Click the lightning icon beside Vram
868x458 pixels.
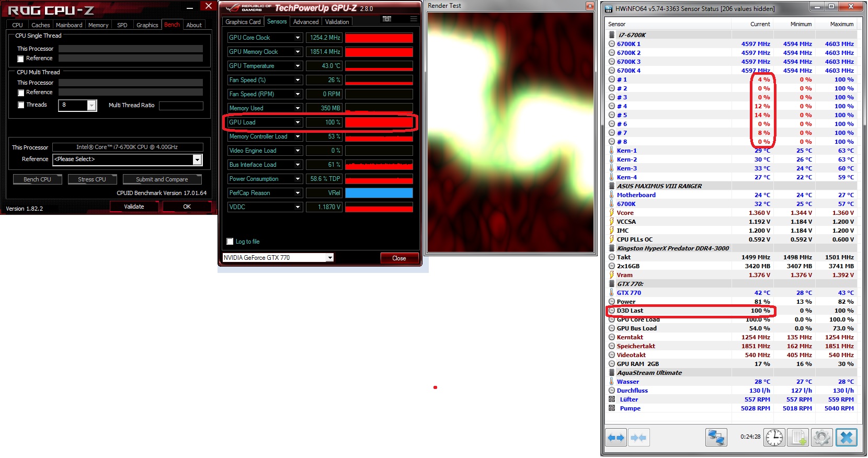[x=612, y=275]
